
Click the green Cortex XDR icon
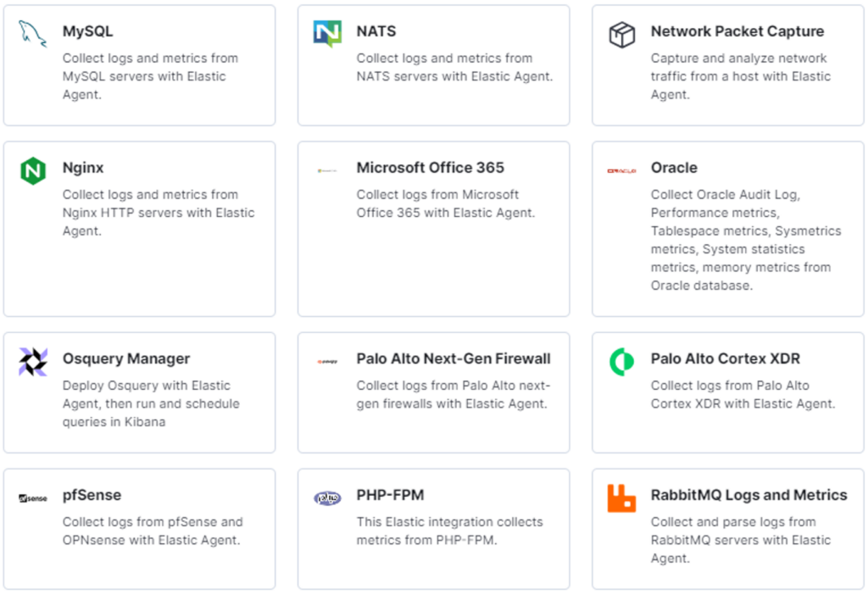[621, 362]
